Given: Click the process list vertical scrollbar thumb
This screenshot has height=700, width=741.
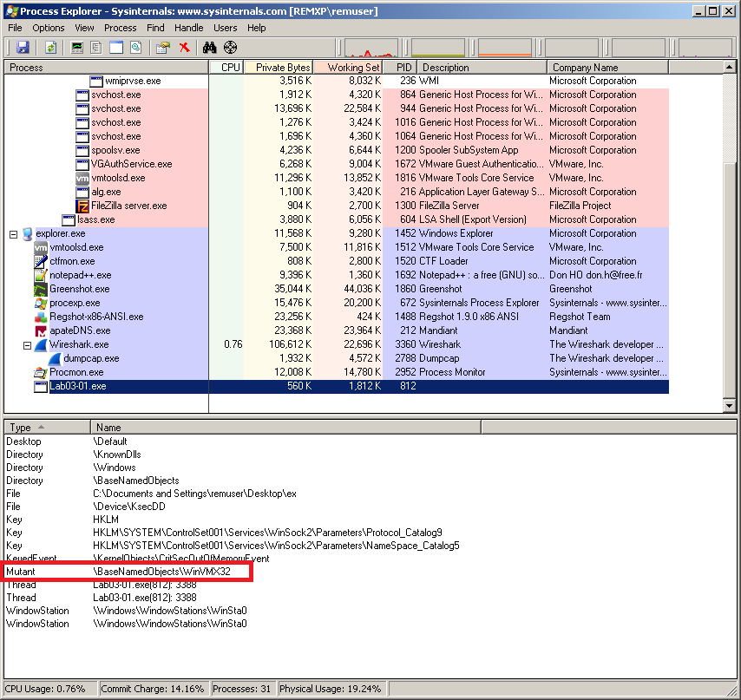Looking at the screenshot, I should click(730, 279).
